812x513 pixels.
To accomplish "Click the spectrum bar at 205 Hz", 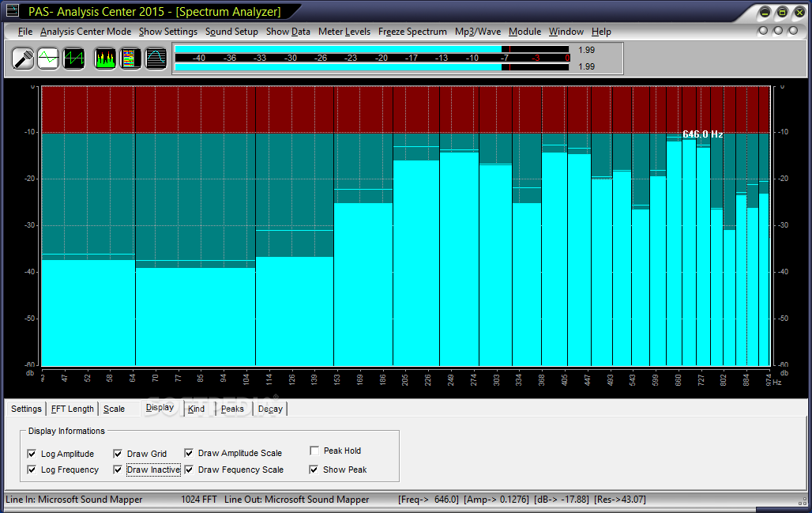I will tap(416, 263).
